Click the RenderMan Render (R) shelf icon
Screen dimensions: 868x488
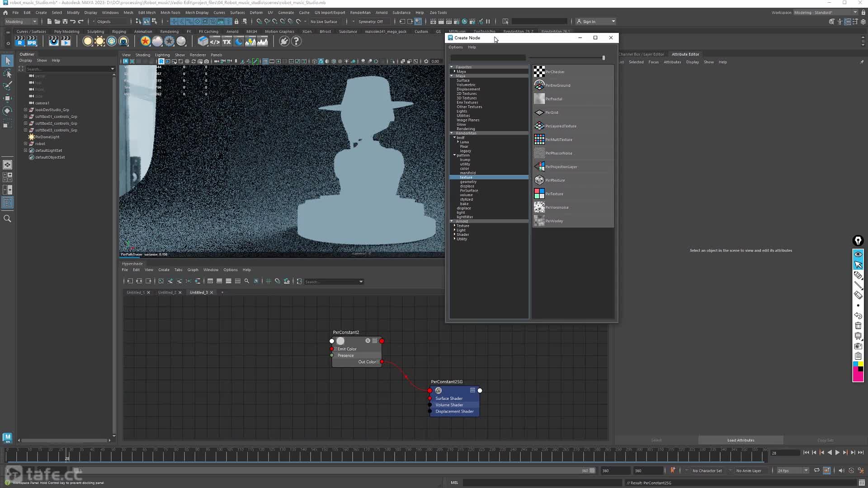(19, 42)
